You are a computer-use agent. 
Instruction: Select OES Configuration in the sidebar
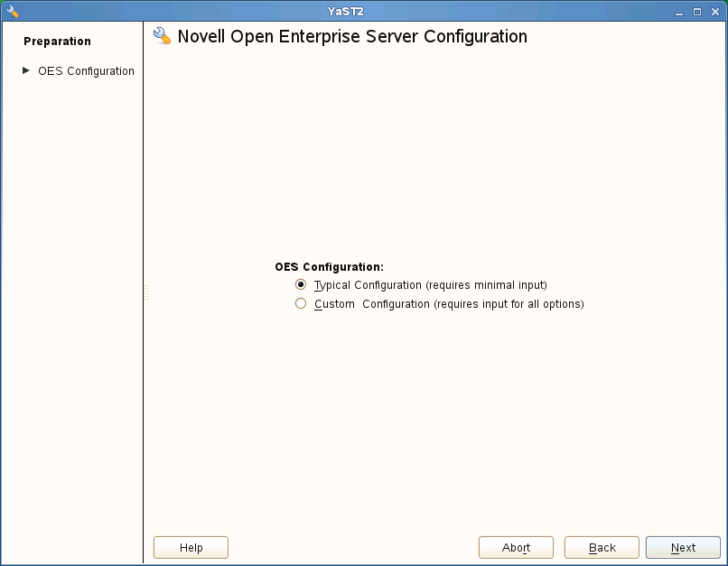coord(86,71)
